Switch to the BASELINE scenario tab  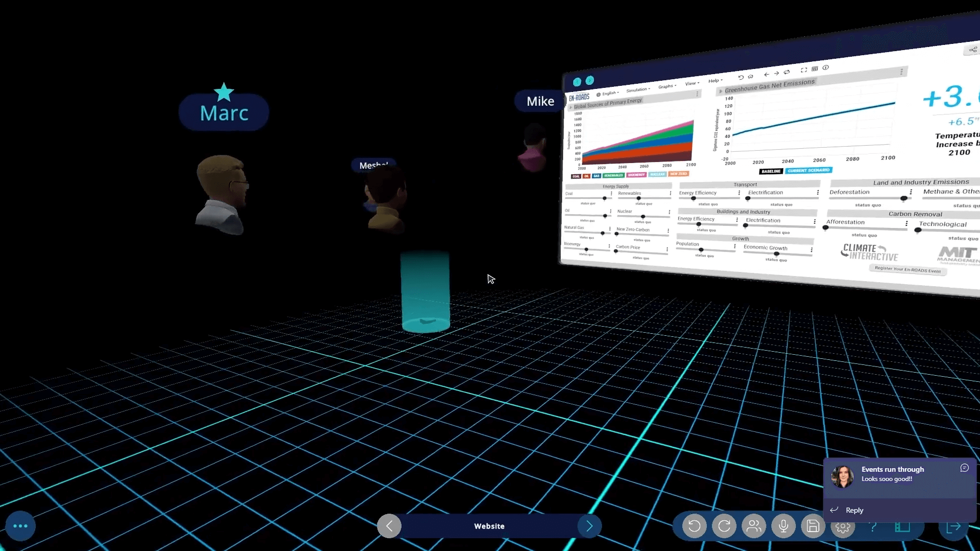coord(771,171)
